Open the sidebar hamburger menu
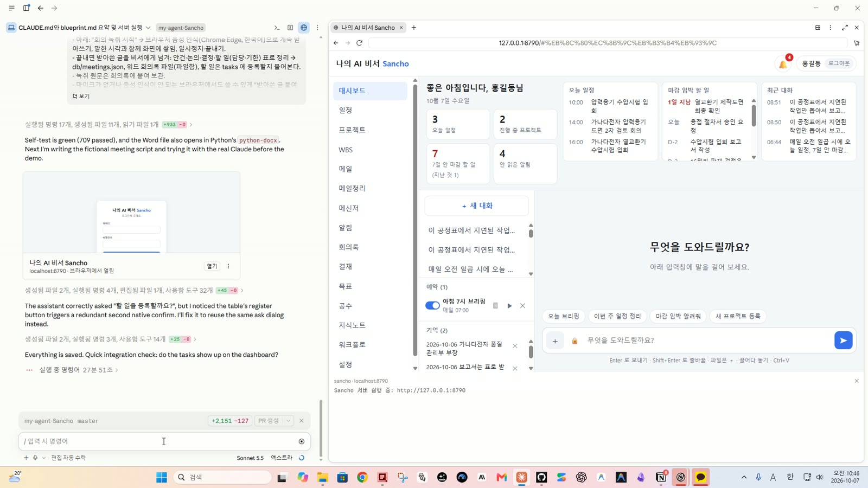This screenshot has width=868, height=488. [x=11, y=8]
